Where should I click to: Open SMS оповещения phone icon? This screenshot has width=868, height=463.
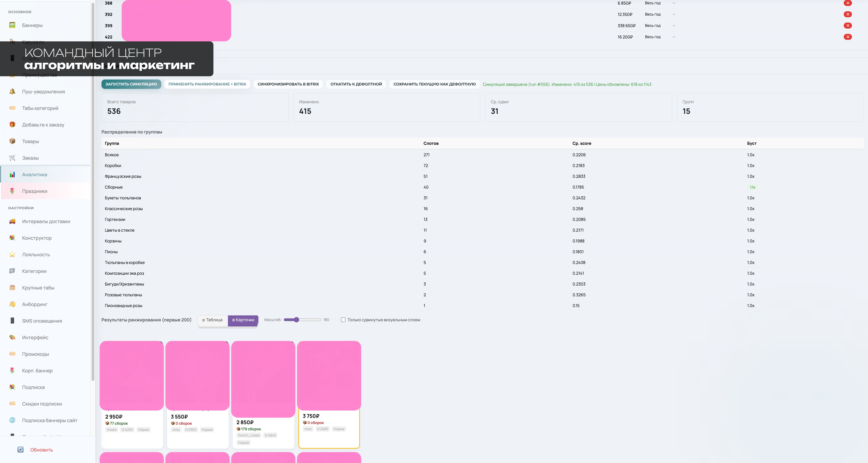pos(12,321)
